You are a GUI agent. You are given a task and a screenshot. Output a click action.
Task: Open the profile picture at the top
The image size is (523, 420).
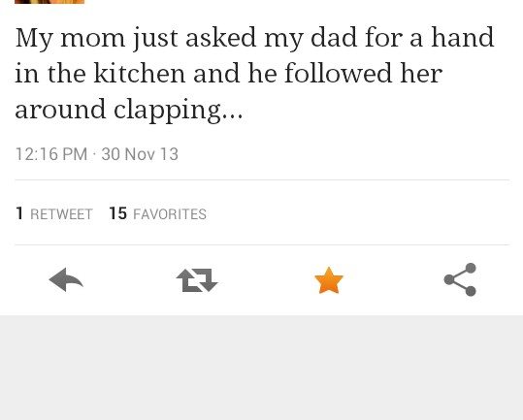coord(49,2)
